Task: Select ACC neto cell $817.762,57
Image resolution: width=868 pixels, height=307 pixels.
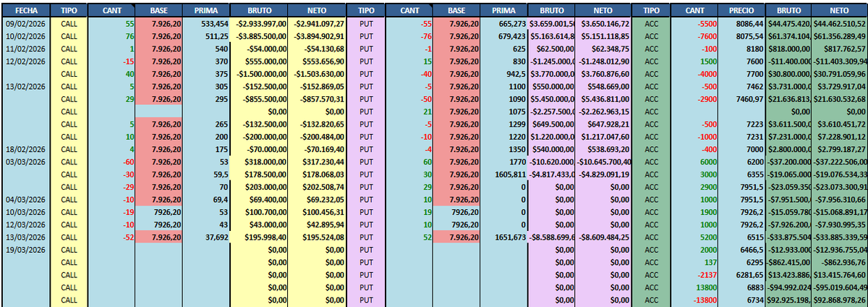Action: [x=839, y=49]
